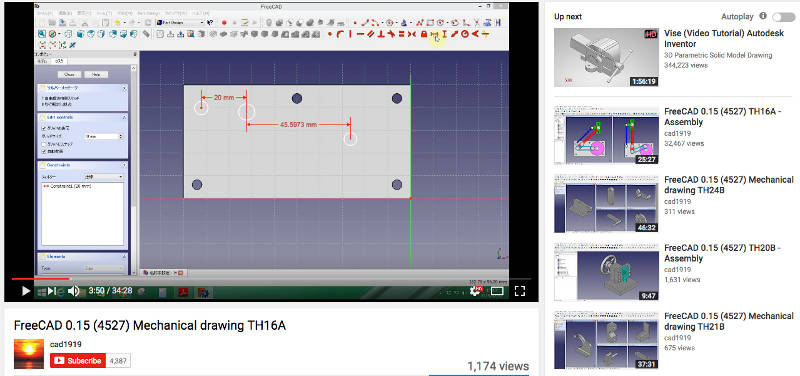800x376 pixels.
Task: Open FreeCAD 0.15 TH20B - Assembly title
Action: point(723,253)
